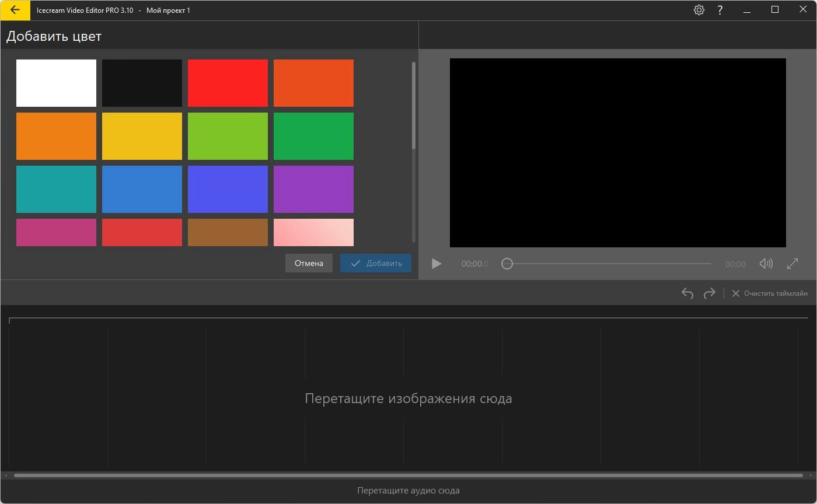Viewport: 817px width, 504px height.
Task: Click the 'Добавить цвет' panel heading
Action: click(54, 36)
